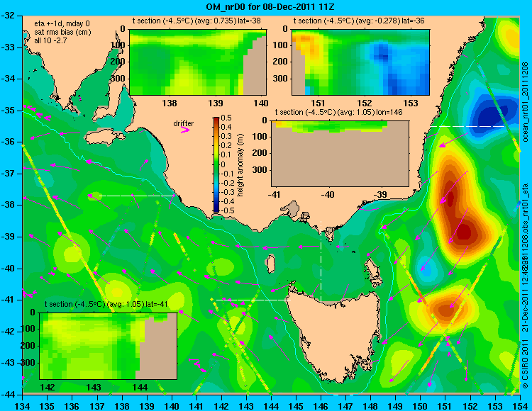Open the lon=146 temperature section inset
This screenshot has width=532, height=411.
pyautogui.click(x=340, y=154)
